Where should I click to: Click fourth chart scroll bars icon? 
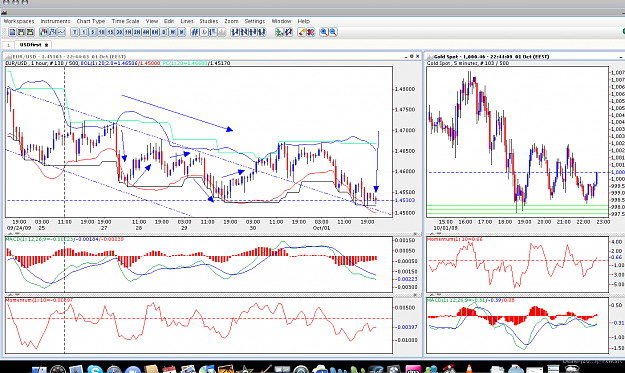tap(261, 32)
